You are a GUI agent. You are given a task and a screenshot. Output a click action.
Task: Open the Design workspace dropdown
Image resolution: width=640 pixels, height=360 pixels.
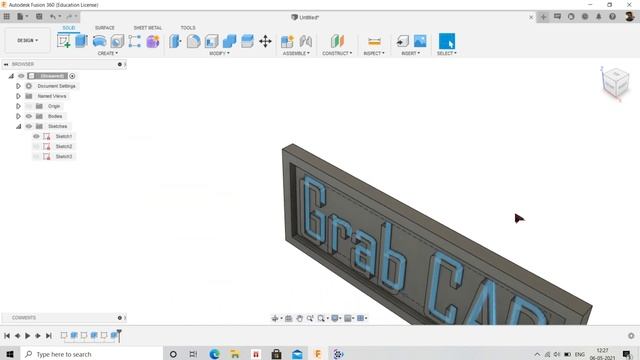[x=27, y=40]
